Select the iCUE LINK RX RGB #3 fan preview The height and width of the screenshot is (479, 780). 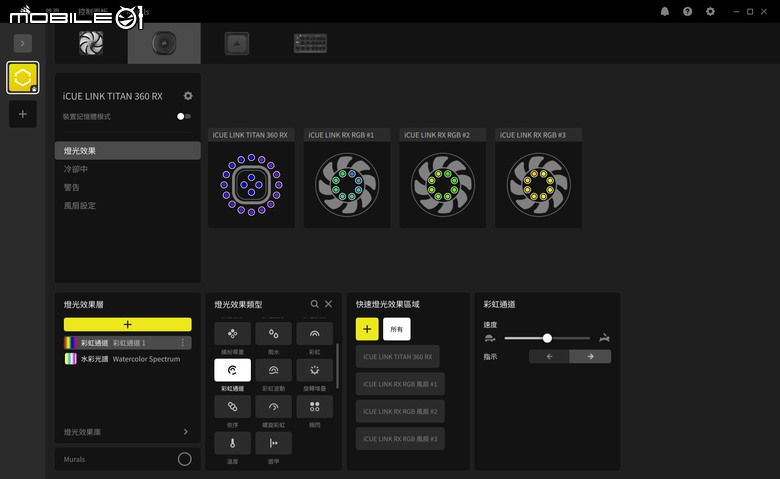click(539, 185)
